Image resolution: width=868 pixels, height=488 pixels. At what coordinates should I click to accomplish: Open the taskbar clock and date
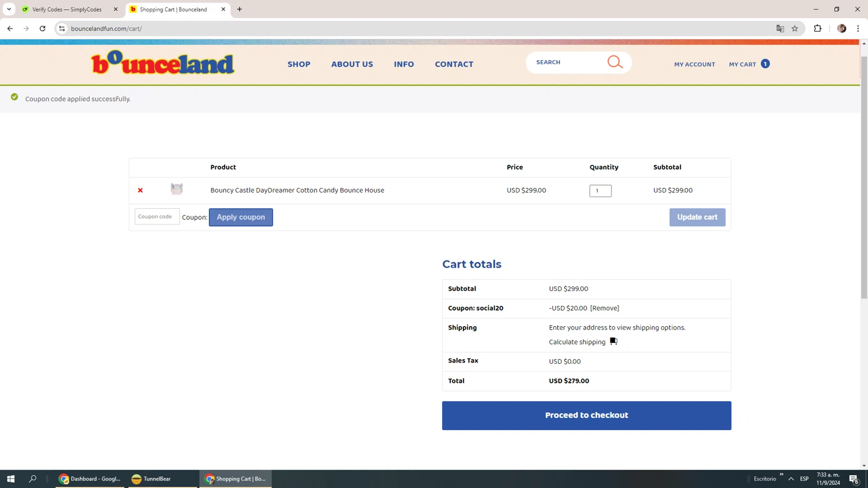pos(828,479)
